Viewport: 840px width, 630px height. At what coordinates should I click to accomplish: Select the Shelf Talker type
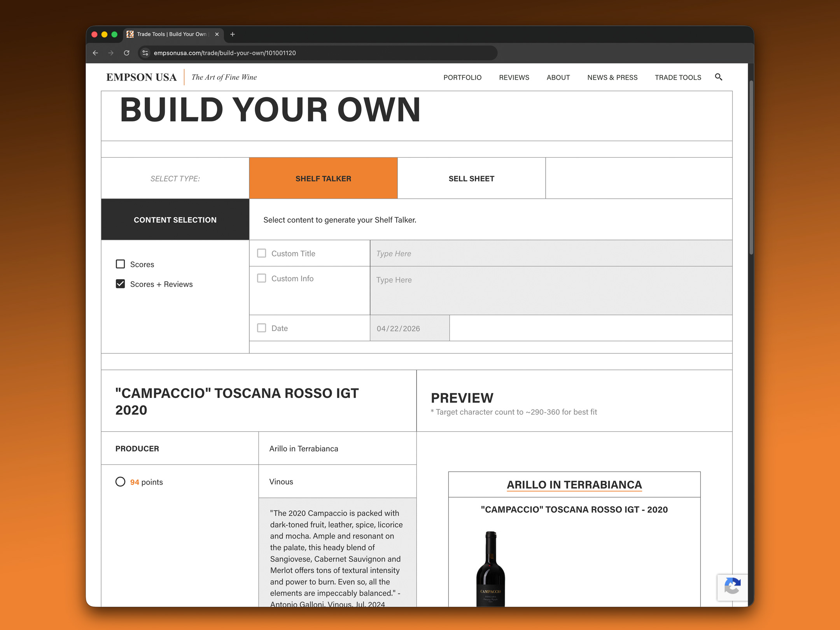pos(323,178)
